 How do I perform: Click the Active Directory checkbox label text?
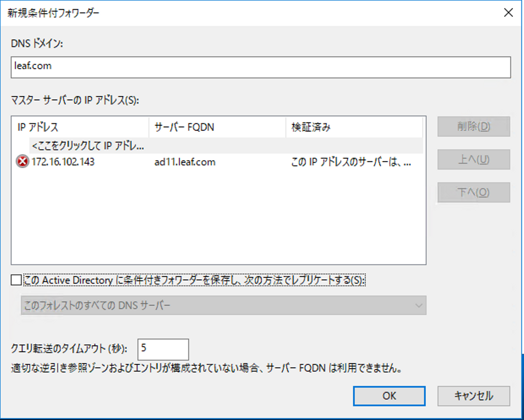point(194,280)
